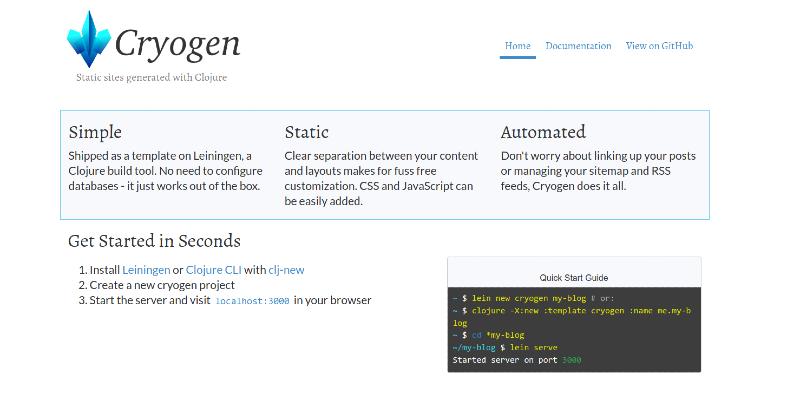Click the lein serve command line

pyautogui.click(x=505, y=347)
